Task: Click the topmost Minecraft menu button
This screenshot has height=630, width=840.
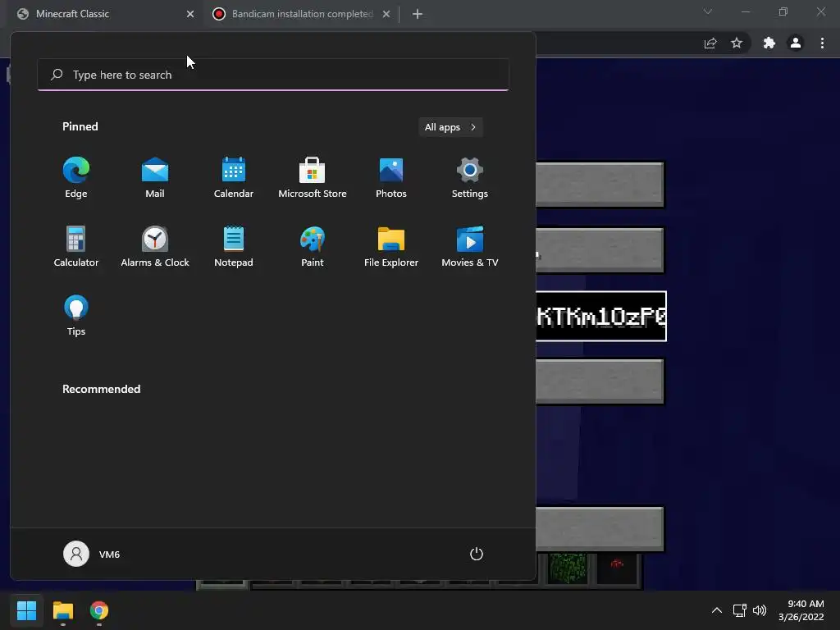Action: click(x=600, y=185)
